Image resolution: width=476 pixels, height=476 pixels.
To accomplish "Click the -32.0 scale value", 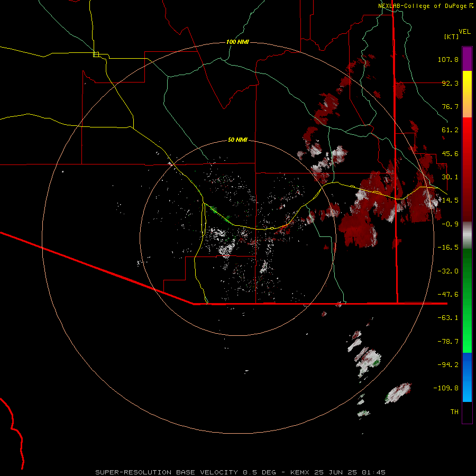I will pyautogui.click(x=448, y=271).
